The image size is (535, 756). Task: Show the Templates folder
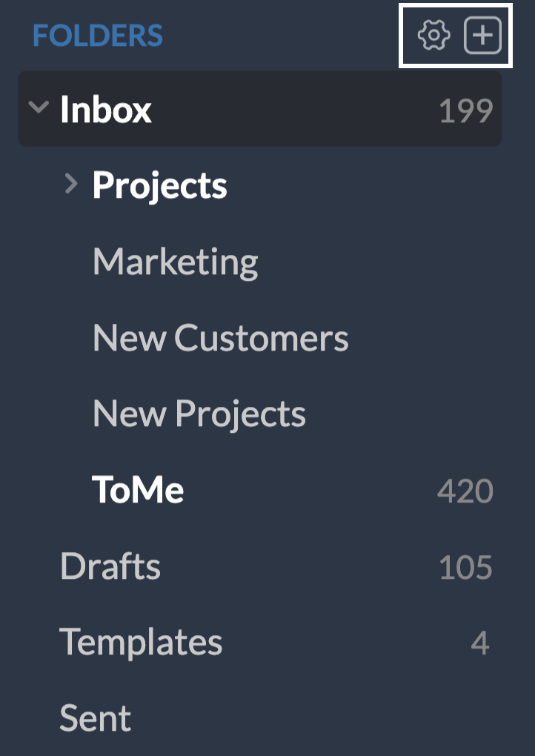(141, 642)
